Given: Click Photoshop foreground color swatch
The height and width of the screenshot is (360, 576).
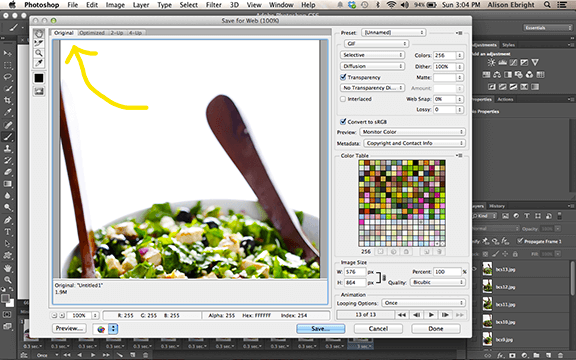Looking at the screenshot, I should coord(5,299).
